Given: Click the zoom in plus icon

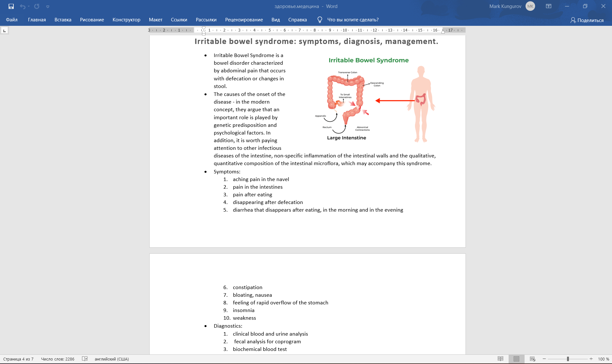Looking at the screenshot, I should [591, 359].
